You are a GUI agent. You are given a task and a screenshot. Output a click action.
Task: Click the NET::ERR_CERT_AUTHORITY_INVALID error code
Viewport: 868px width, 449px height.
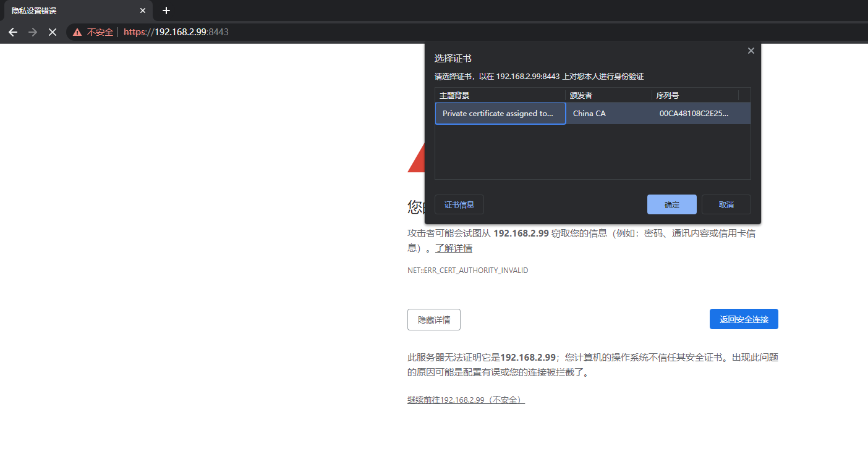pos(468,271)
